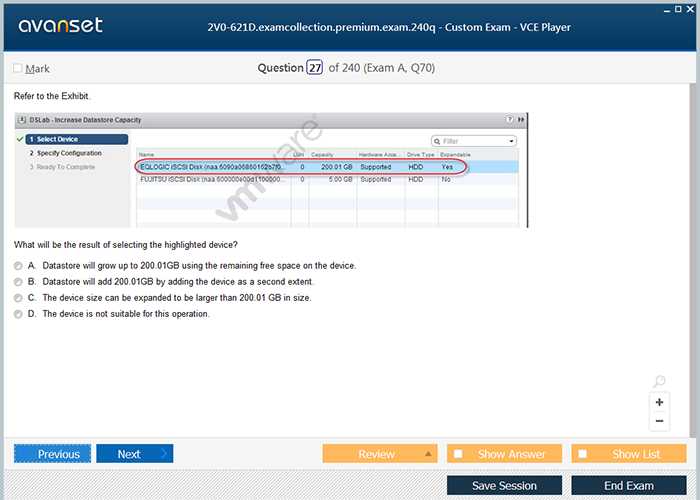Click the Increase Datastore Capacity exhibit image

click(x=271, y=170)
